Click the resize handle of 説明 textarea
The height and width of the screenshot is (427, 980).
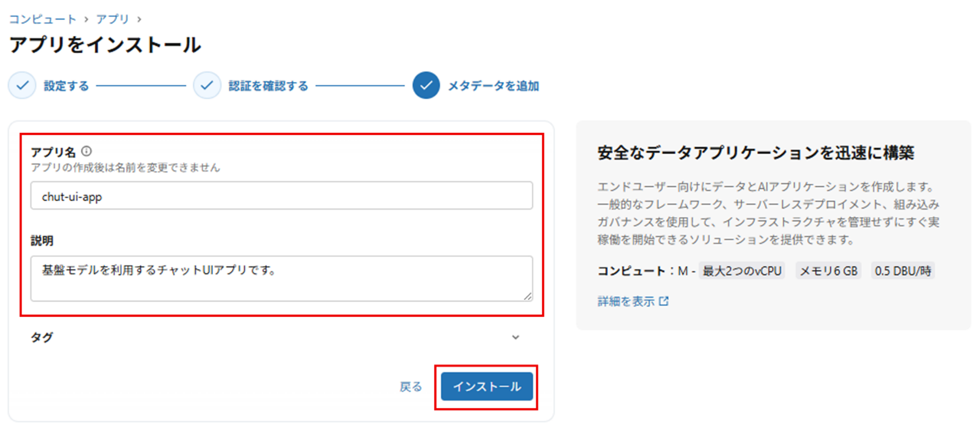click(x=528, y=296)
